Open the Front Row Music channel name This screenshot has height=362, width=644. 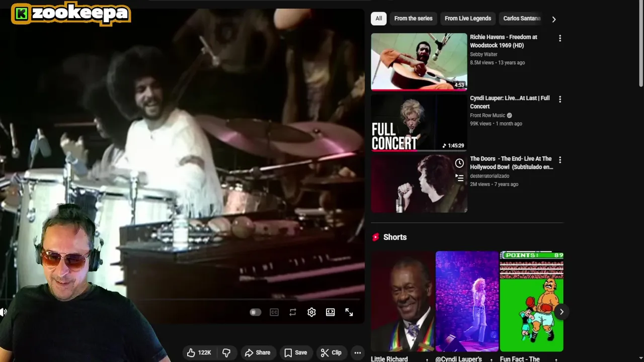(488, 115)
